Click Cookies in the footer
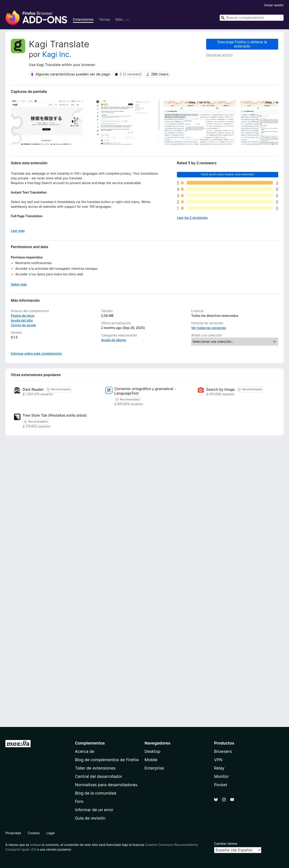Screen dimensions: 289x868 (x=34, y=833)
